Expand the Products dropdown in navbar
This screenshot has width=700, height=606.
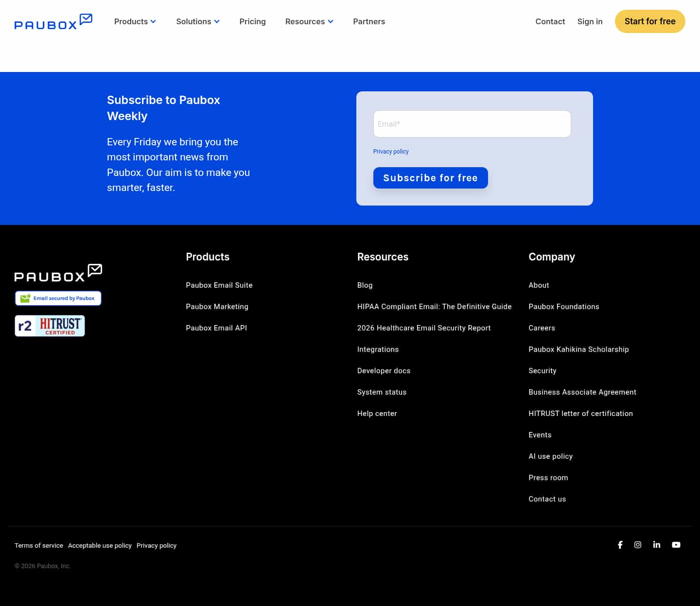click(135, 21)
